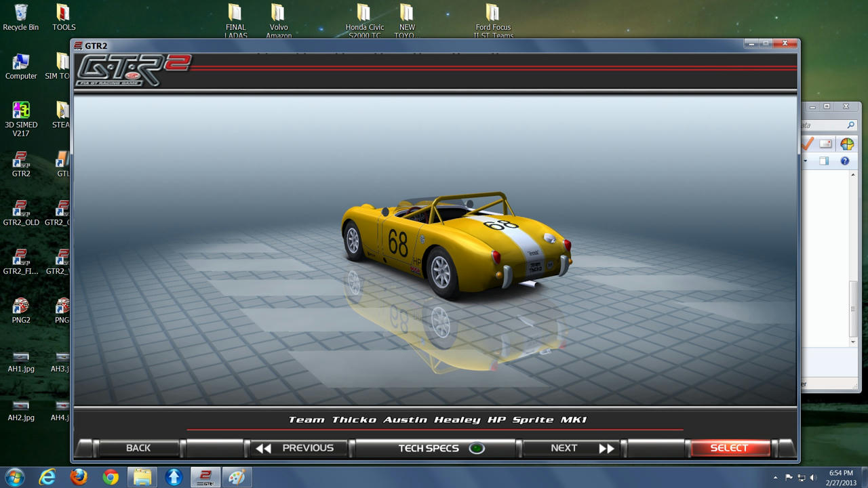Go to the NEXT car
The height and width of the screenshot is (488, 868).
572,448
